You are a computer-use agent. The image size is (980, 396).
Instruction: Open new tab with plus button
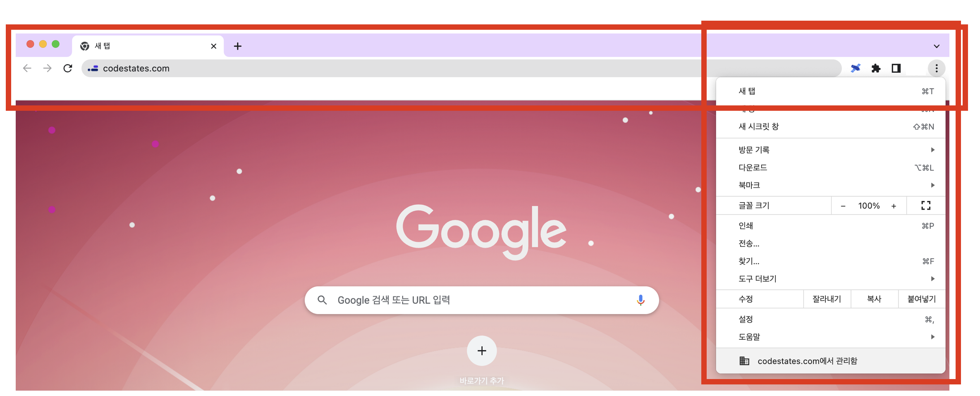click(x=237, y=46)
